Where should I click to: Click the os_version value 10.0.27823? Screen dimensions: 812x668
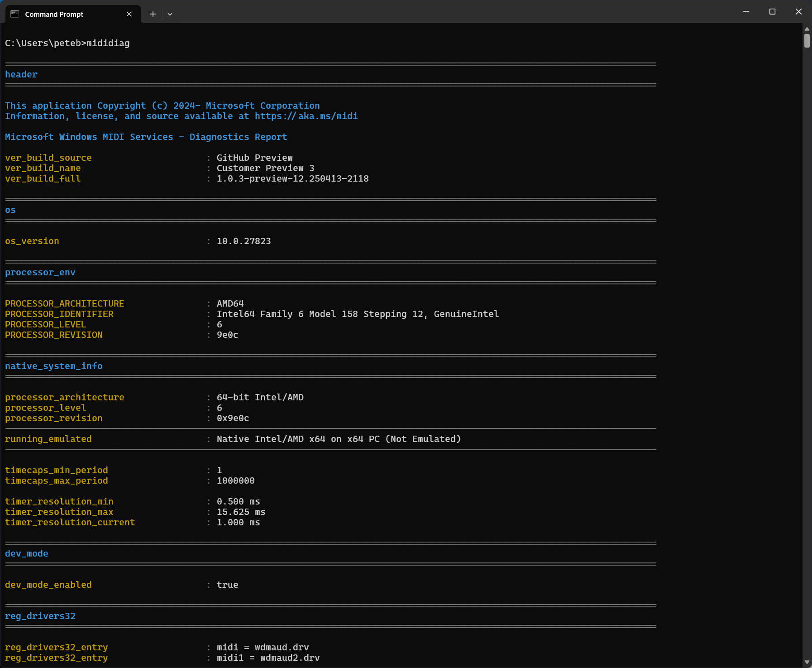pyautogui.click(x=244, y=241)
